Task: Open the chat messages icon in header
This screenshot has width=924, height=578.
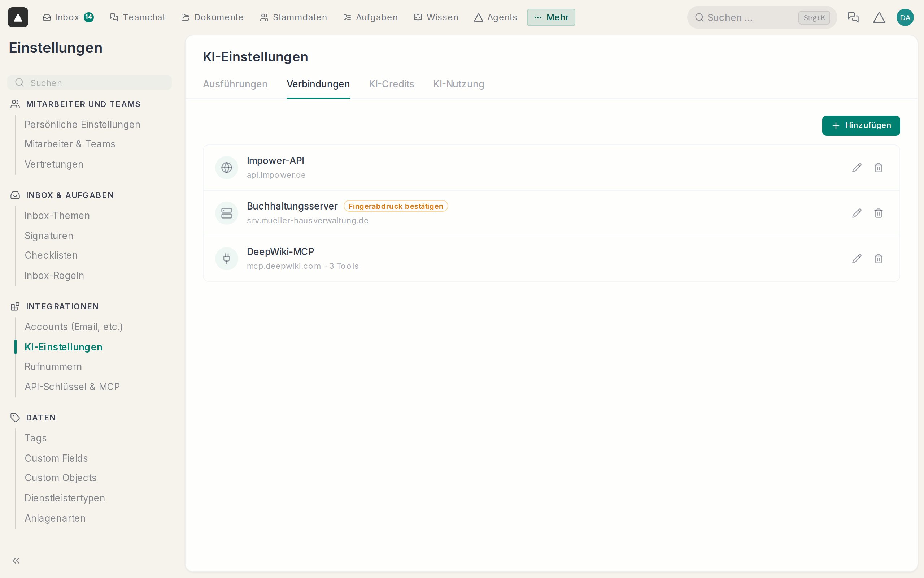Action: 853,17
